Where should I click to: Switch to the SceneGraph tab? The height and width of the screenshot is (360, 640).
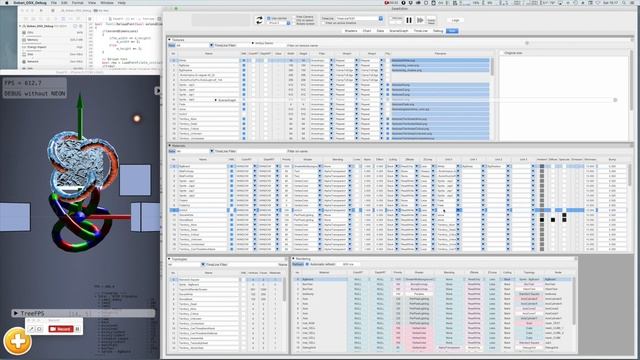tap(399, 31)
